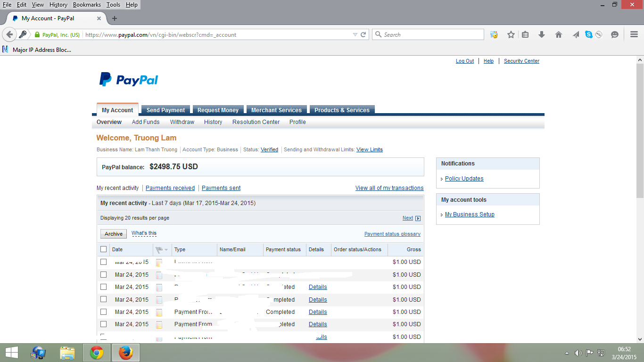The image size is (644, 362).
Task: Open the Policy Updates notification link
Action: [x=464, y=179]
